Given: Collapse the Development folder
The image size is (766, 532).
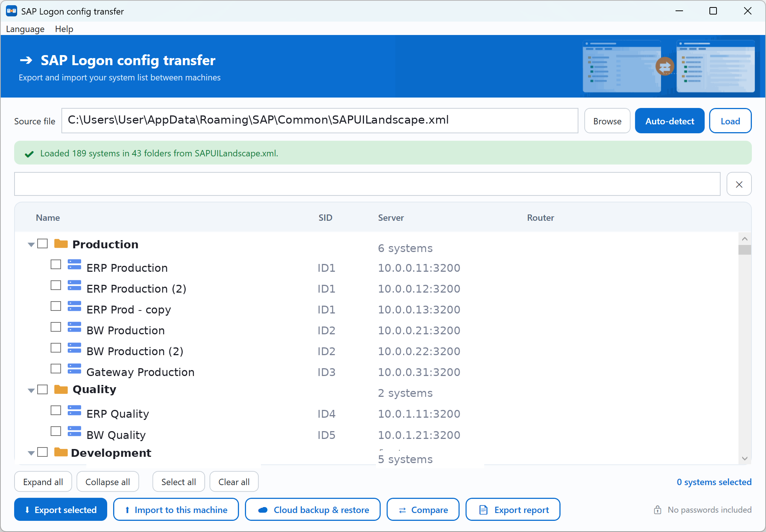Looking at the screenshot, I should coord(31,453).
